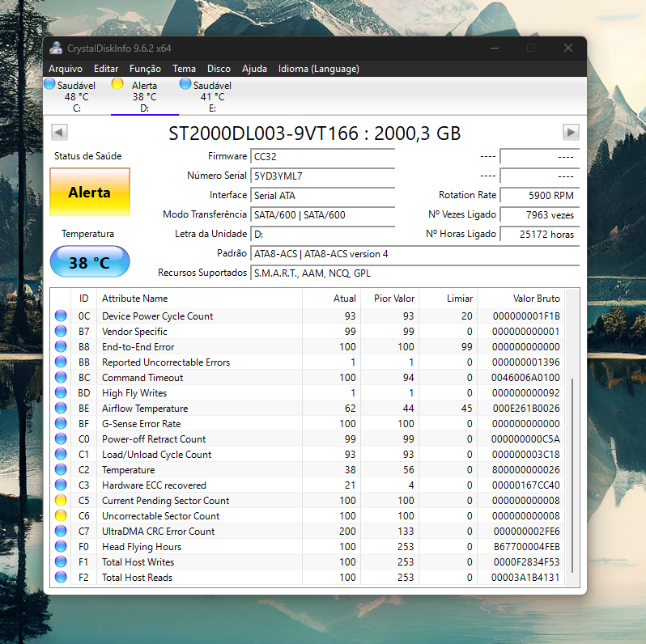Click status icon of Device Power Cycle Count
Viewport: 646px width, 644px height.
(61, 316)
